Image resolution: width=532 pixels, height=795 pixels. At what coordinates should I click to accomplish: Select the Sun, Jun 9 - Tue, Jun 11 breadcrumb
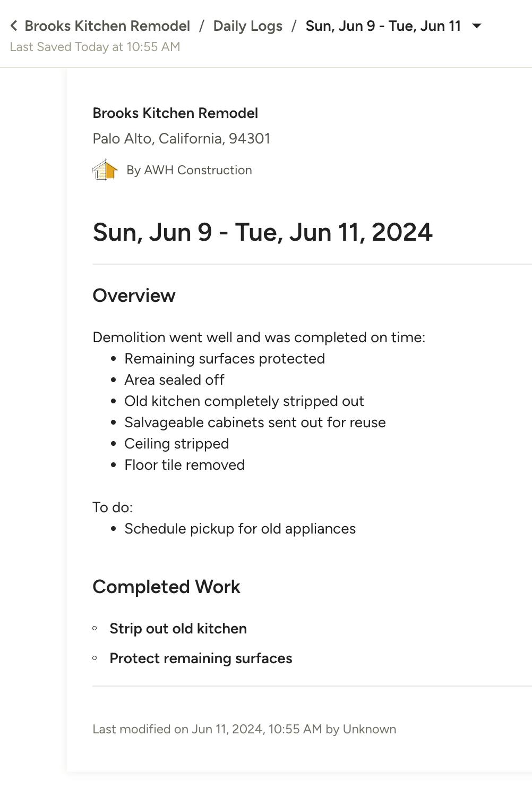pyautogui.click(x=383, y=26)
